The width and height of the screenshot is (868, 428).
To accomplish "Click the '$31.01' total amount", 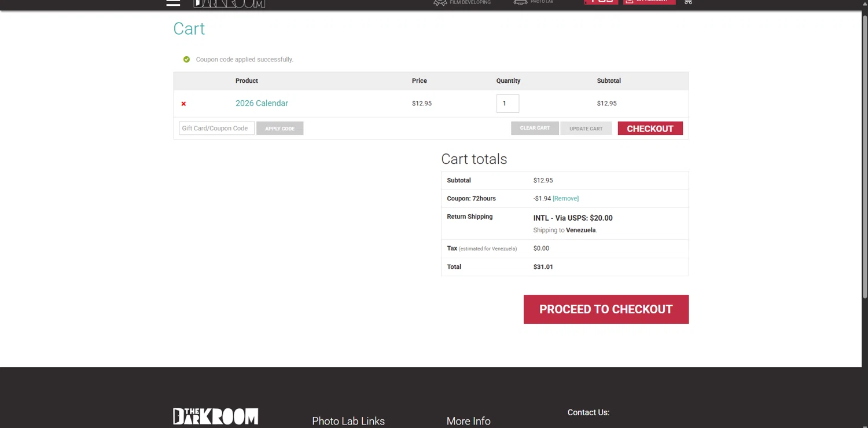I will 543,267.
